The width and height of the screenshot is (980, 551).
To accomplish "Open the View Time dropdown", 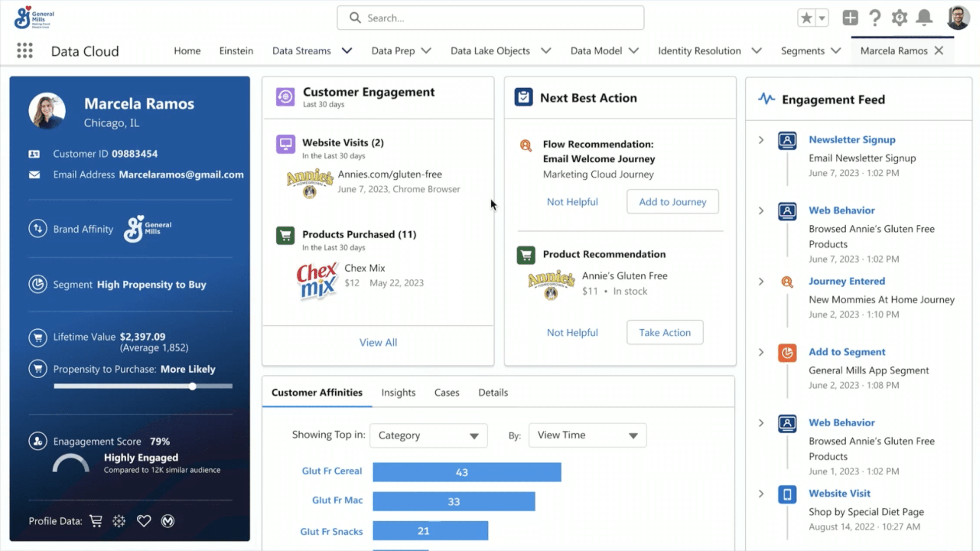I will [x=587, y=435].
